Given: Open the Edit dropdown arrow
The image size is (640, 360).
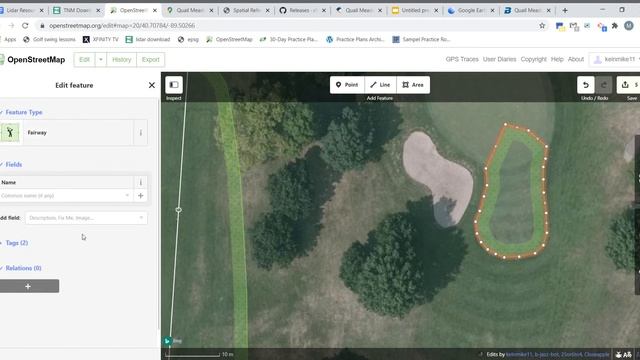Looking at the screenshot, I should tap(101, 60).
